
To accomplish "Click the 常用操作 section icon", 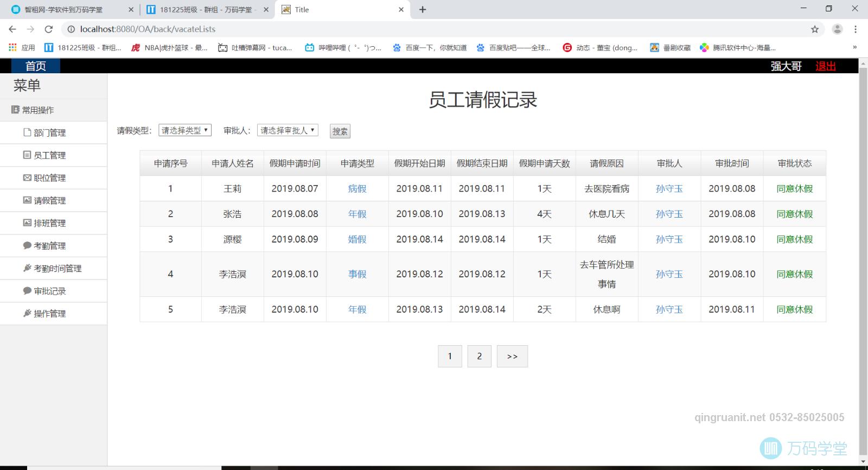I will tap(15, 110).
